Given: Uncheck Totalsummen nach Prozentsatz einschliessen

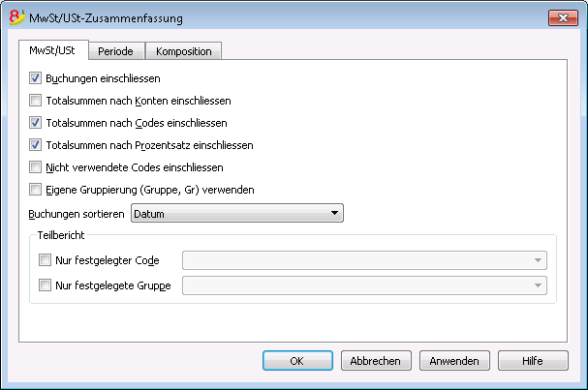Looking at the screenshot, I should [35, 145].
